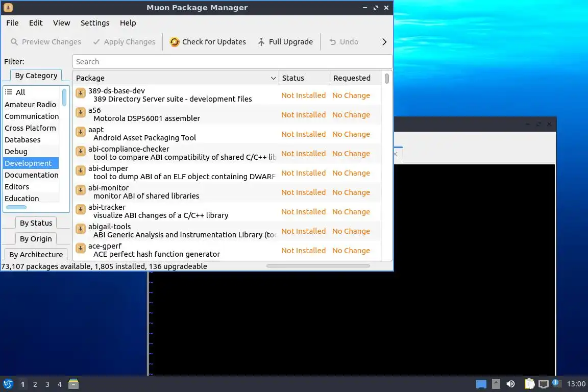Select the By Category filter tab

(36, 76)
